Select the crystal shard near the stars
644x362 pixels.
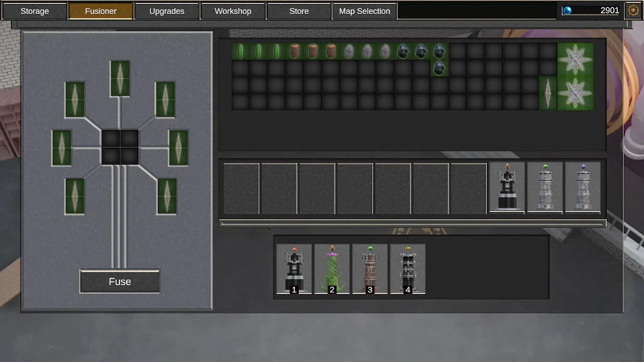pyautogui.click(x=548, y=93)
